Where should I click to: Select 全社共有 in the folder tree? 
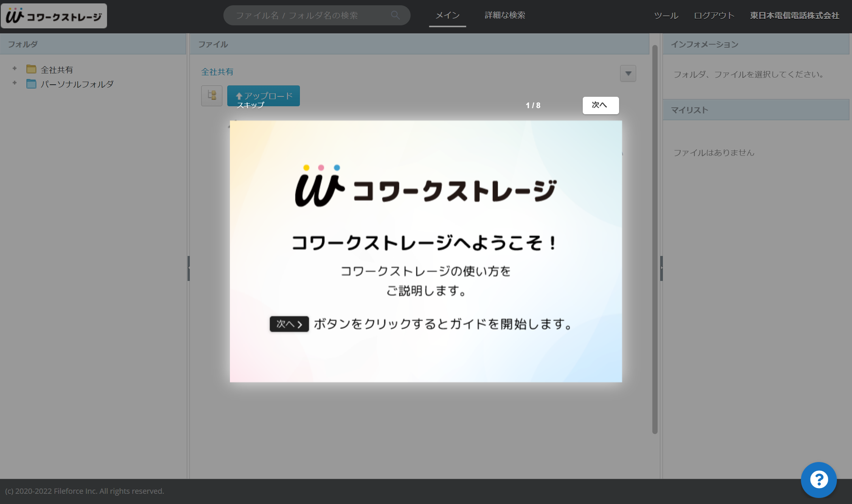[x=57, y=70]
